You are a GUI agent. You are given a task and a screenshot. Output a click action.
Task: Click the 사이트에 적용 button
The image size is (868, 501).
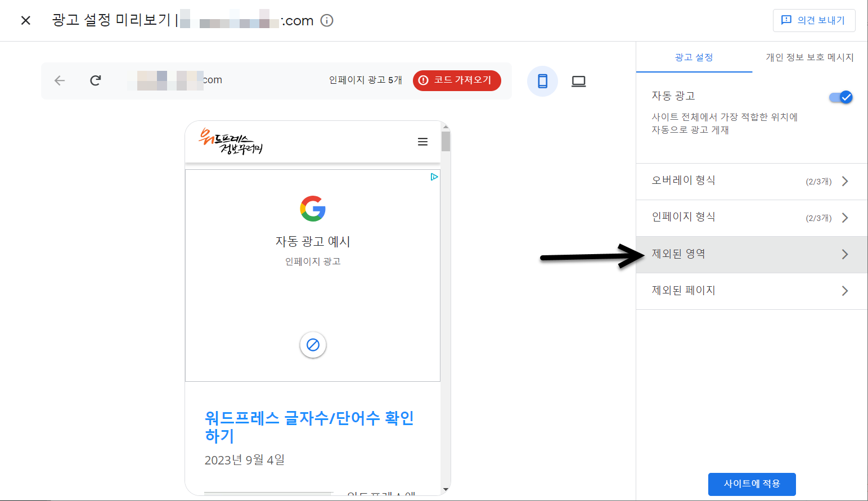coord(752,484)
